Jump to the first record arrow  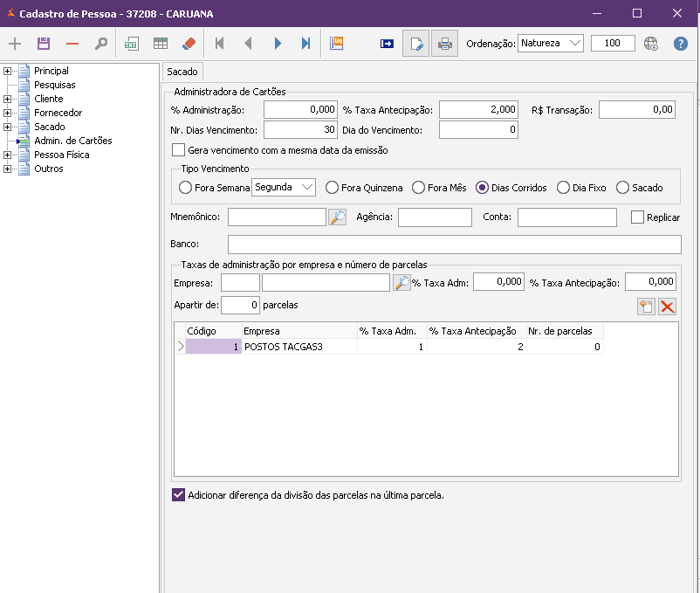tap(219, 44)
